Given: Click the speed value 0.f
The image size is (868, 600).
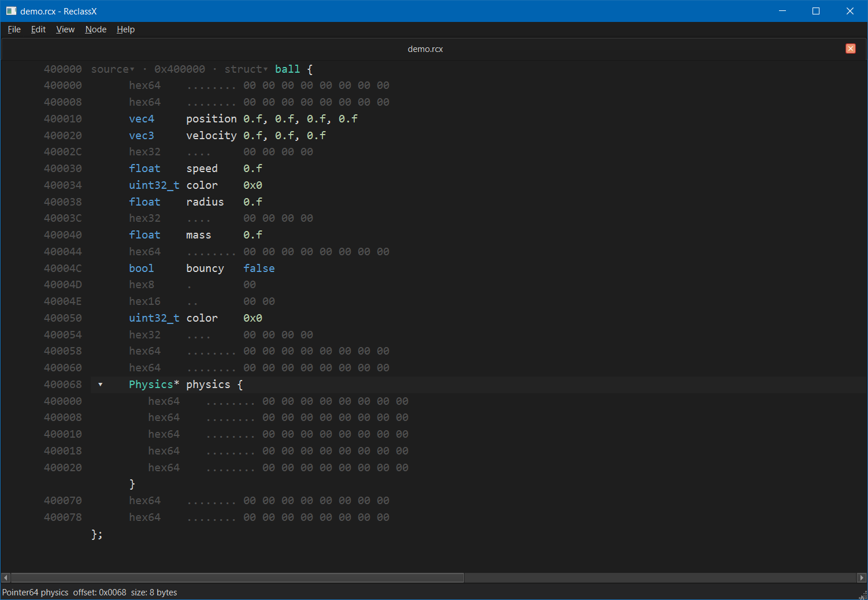Looking at the screenshot, I should (x=253, y=169).
